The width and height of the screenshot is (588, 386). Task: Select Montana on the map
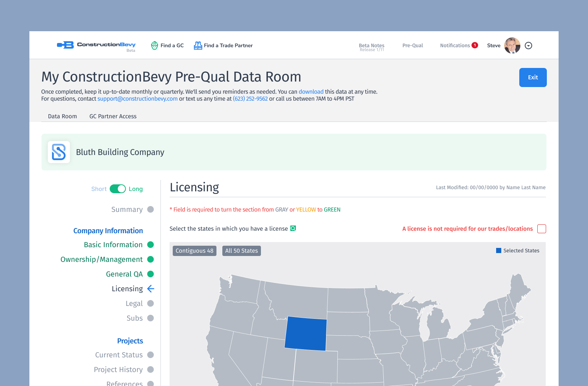(x=298, y=301)
